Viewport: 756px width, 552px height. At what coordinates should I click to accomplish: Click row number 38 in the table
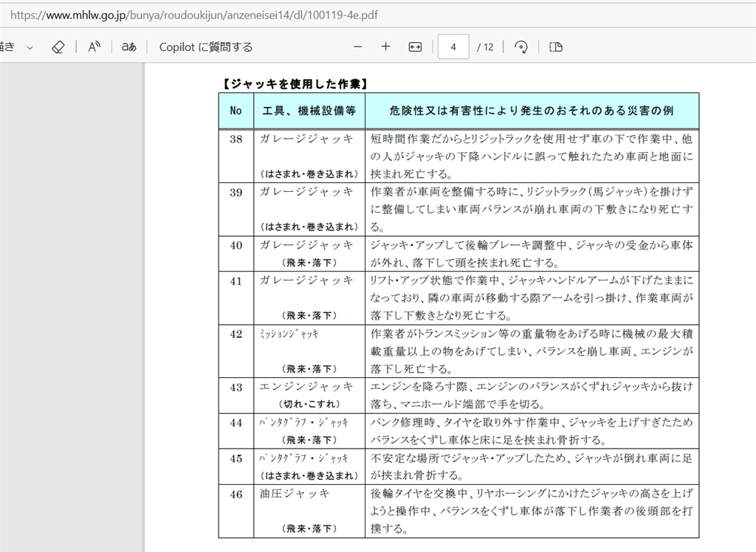tap(236, 139)
